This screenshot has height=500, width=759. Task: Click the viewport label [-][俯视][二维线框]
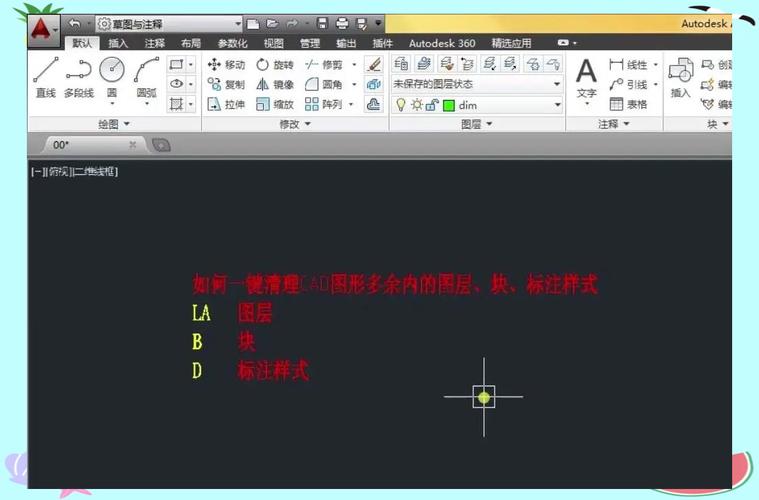pos(75,171)
